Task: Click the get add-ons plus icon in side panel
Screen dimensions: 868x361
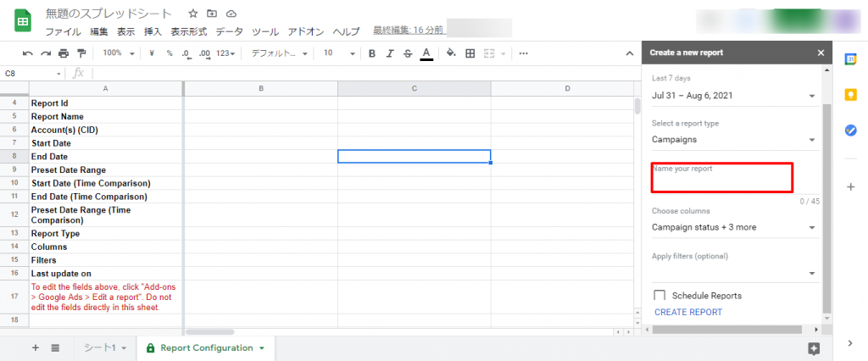Action: (851, 187)
